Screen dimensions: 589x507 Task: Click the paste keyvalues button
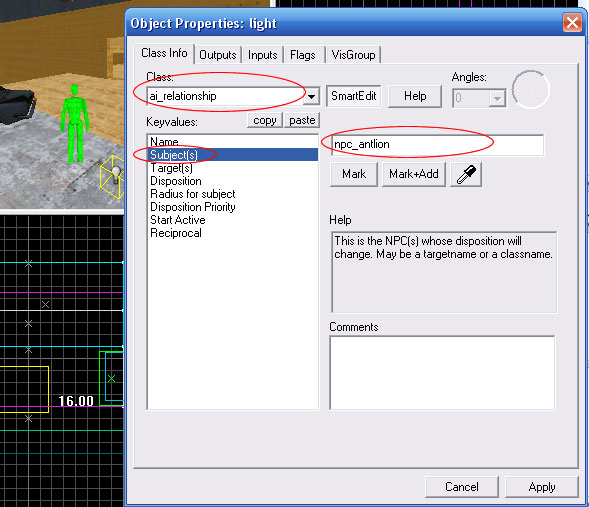tap(302, 120)
